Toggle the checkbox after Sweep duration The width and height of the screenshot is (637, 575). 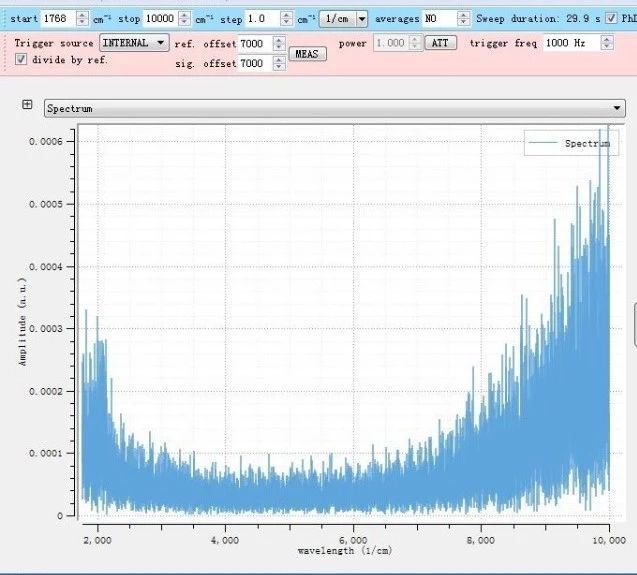click(610, 19)
